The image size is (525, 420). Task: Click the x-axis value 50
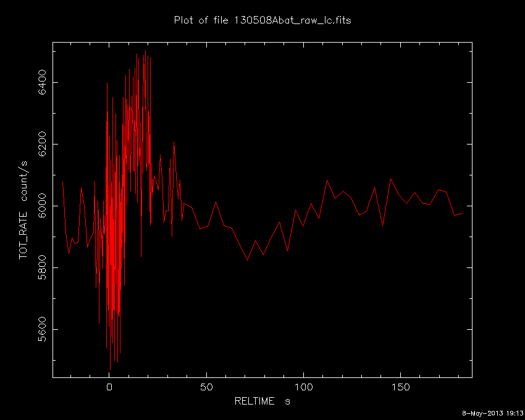pyautogui.click(x=206, y=387)
